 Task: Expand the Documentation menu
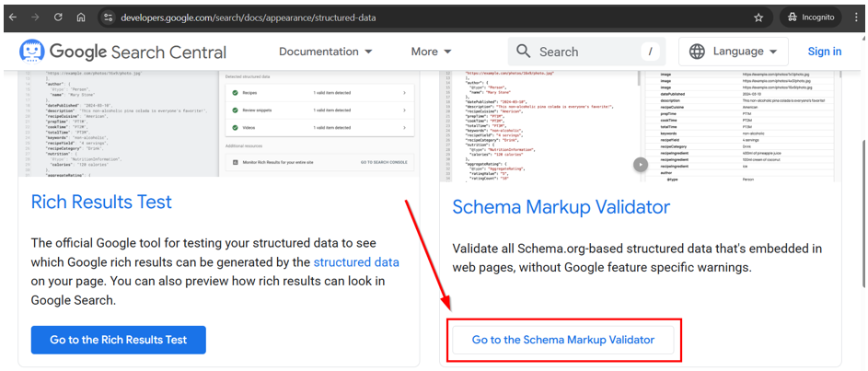(326, 52)
